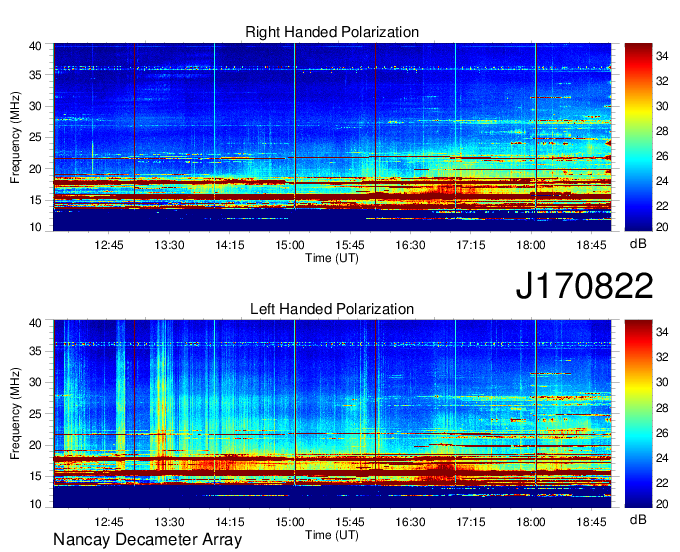Click the '32' value on lower color bar

click(x=662, y=357)
